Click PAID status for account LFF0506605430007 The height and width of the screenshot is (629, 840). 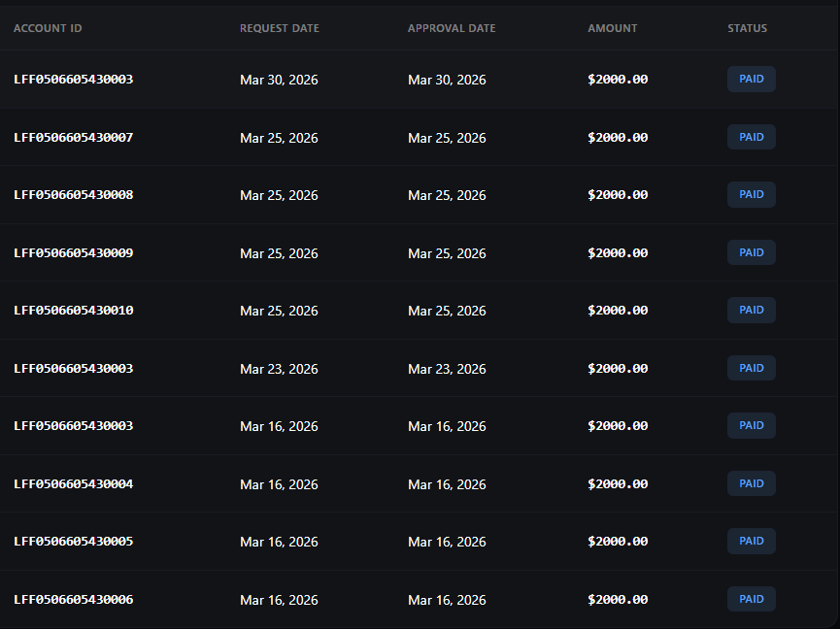pos(751,137)
